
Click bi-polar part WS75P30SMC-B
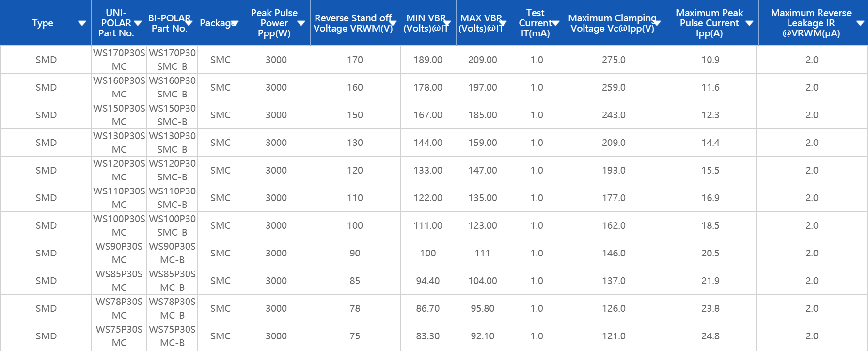click(172, 336)
